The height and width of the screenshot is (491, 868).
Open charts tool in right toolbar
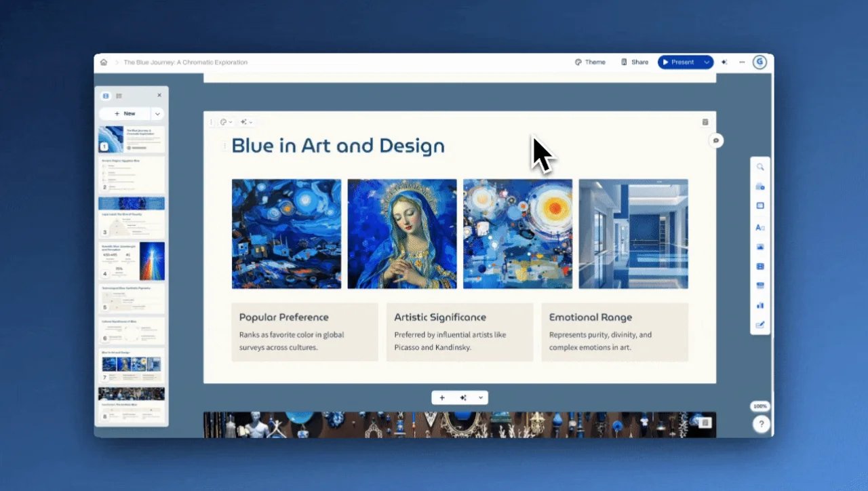pyautogui.click(x=760, y=305)
